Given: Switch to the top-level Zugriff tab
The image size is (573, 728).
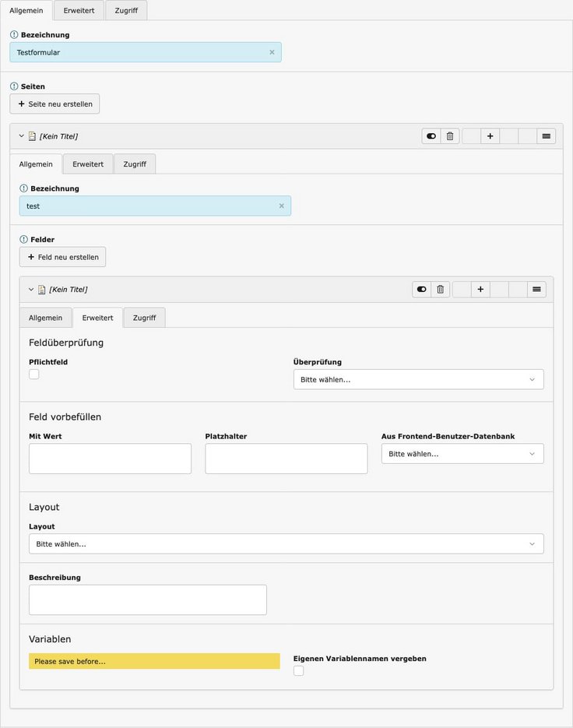Looking at the screenshot, I should point(126,10).
